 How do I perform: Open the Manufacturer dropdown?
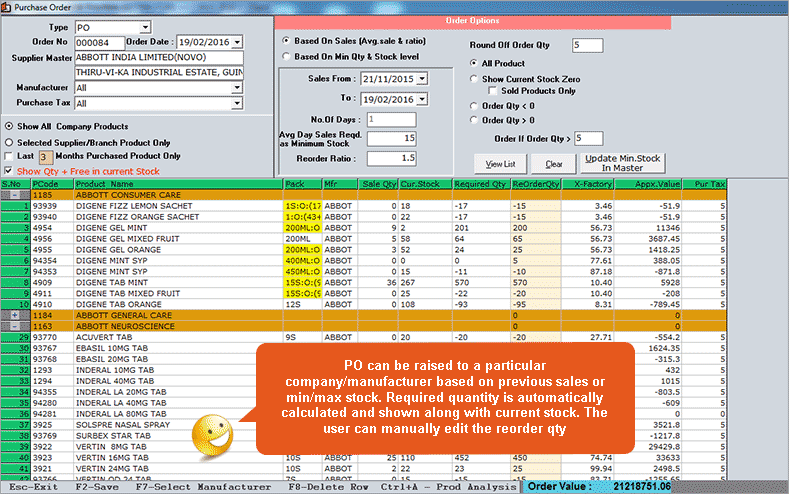[x=237, y=88]
